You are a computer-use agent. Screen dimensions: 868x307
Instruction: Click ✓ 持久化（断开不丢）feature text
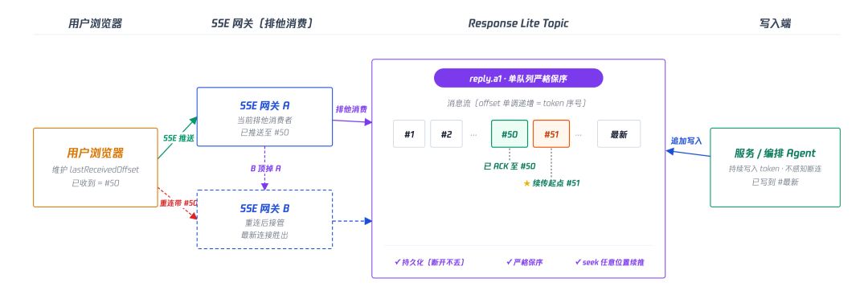pyautogui.click(x=429, y=262)
